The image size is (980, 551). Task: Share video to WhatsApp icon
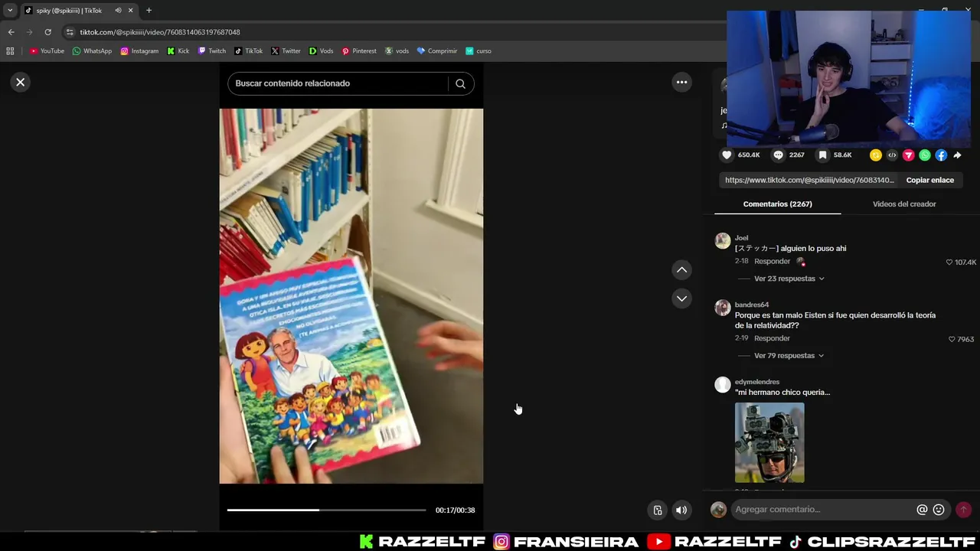[x=925, y=155]
